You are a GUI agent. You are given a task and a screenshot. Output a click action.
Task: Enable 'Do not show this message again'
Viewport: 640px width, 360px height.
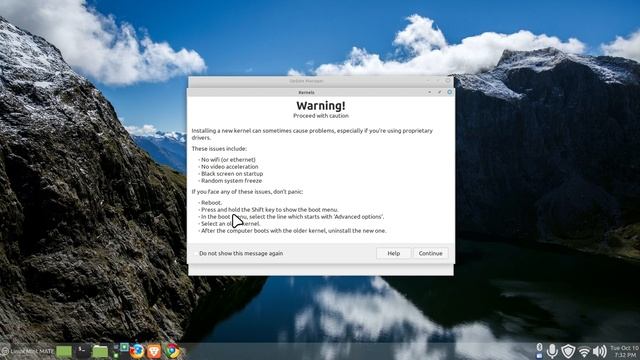coord(196,253)
